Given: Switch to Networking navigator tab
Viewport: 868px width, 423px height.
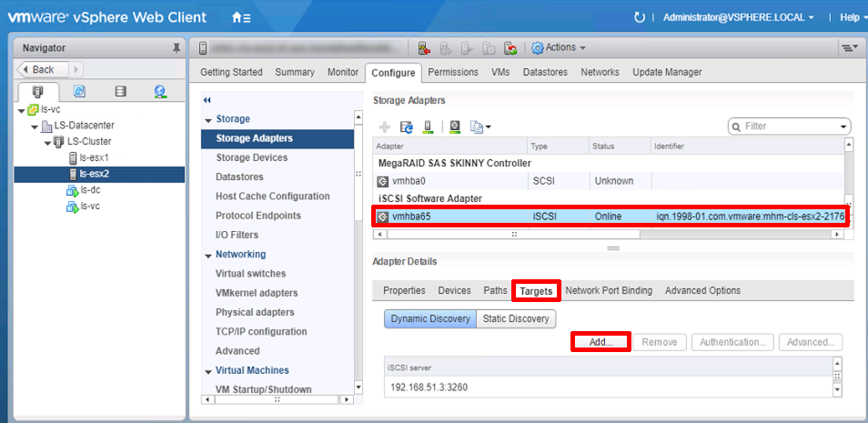Looking at the screenshot, I should [x=160, y=91].
